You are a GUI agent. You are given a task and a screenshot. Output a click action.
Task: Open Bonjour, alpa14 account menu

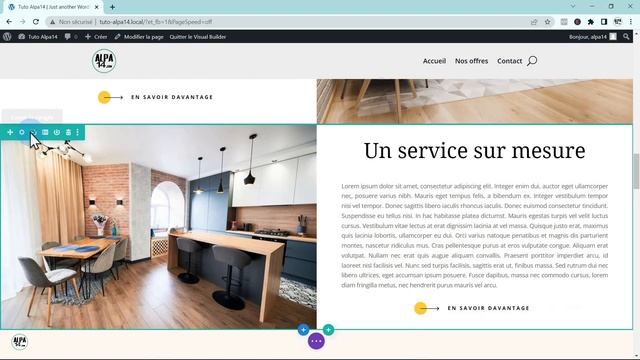[593, 37]
